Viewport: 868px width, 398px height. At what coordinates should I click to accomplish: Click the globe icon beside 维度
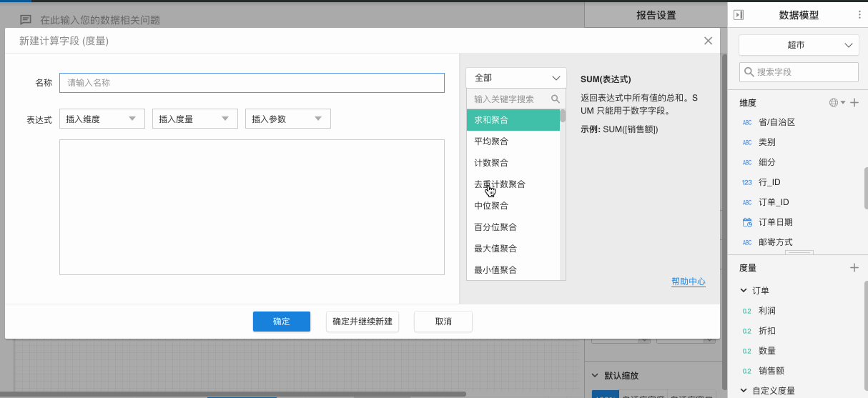833,103
